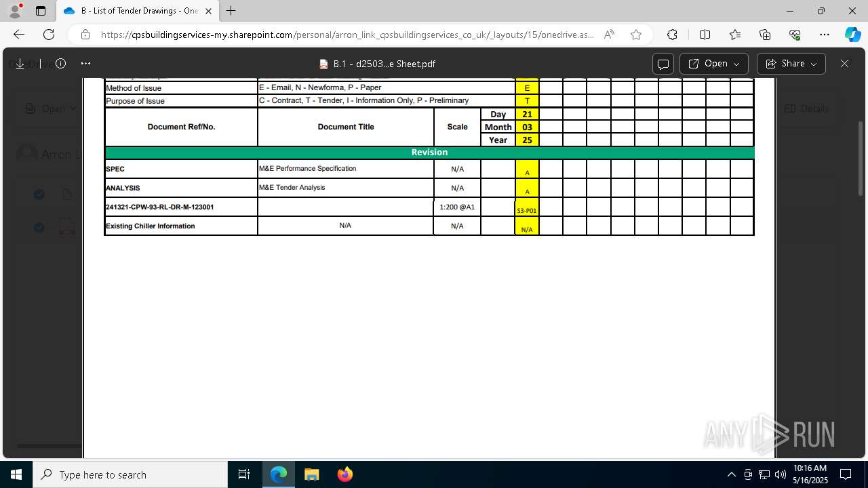The image size is (868, 488).
Task: Open Task View on the taskbar
Action: 244,474
